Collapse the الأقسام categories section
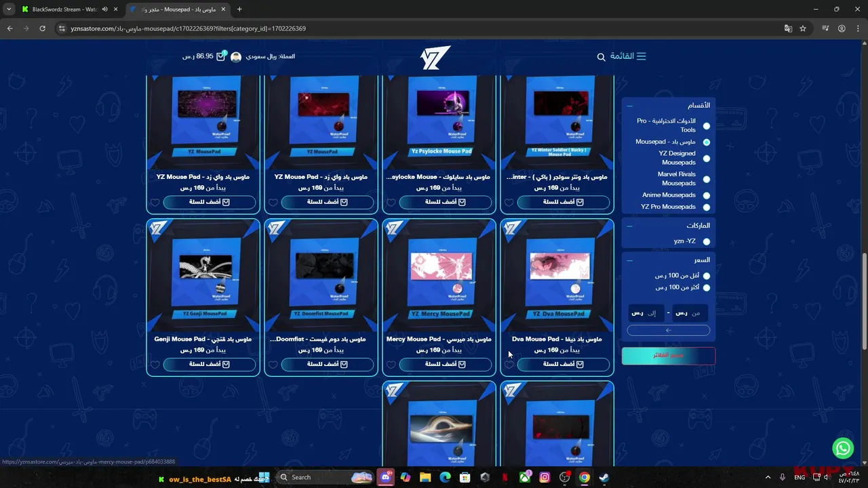Screen dimensions: 868x488 (629, 106)
